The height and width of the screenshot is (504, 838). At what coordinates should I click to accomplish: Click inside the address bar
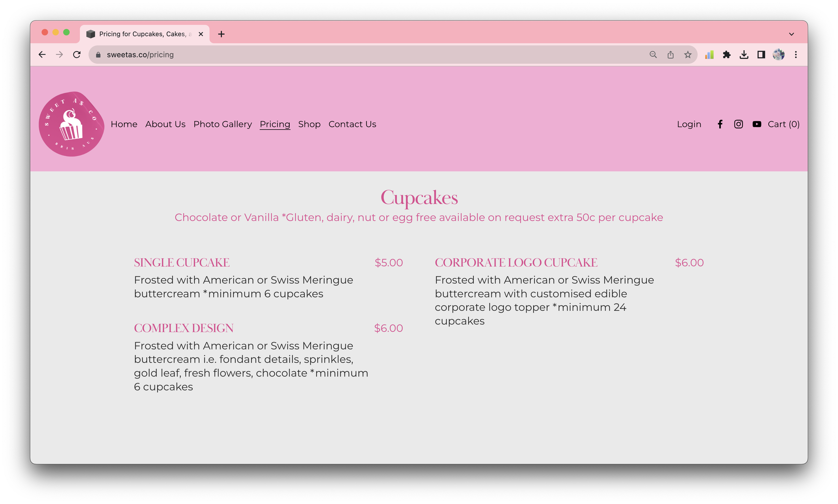[238, 54]
